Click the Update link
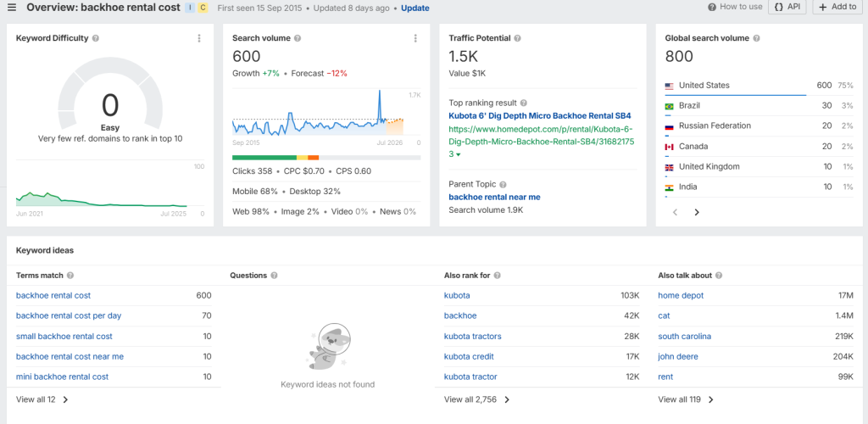 [415, 8]
